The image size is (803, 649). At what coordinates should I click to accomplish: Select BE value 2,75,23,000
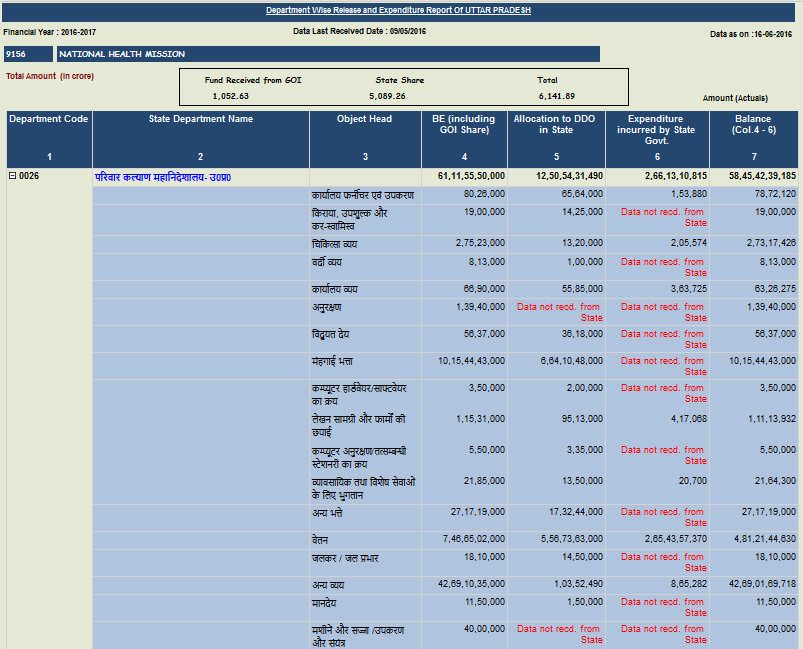point(480,242)
